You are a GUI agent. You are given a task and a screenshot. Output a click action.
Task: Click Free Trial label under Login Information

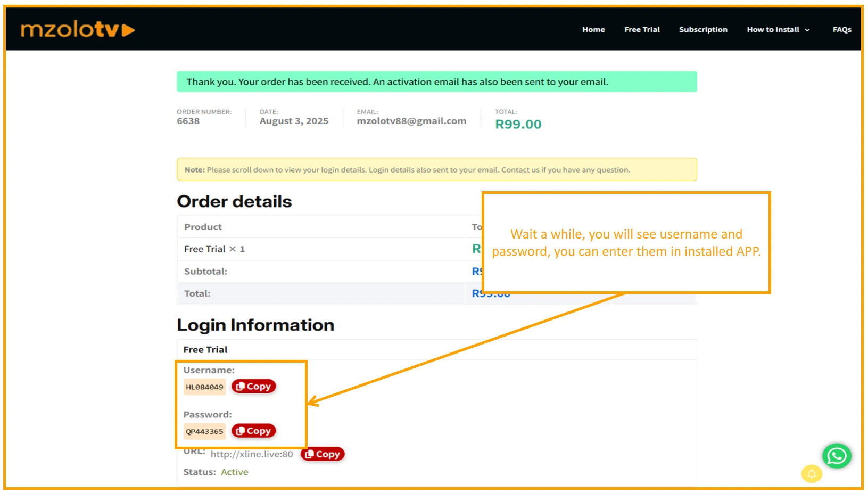205,350
